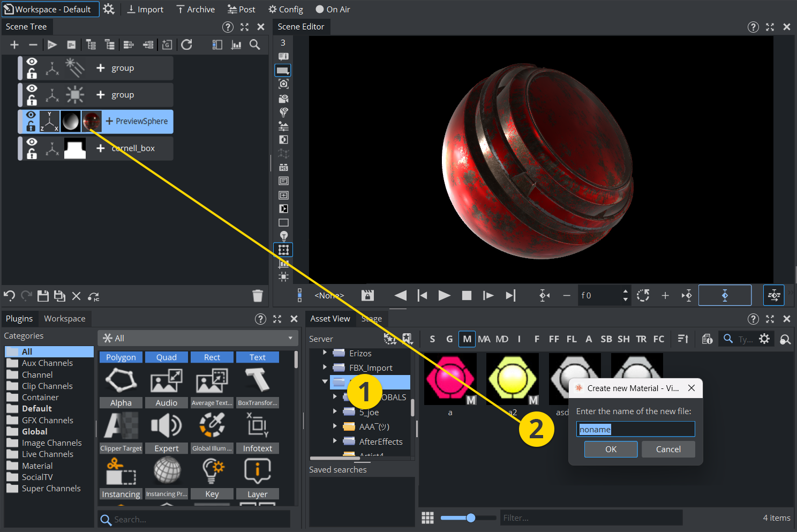
Task: Open the Stage tab
Action: pyautogui.click(x=372, y=318)
